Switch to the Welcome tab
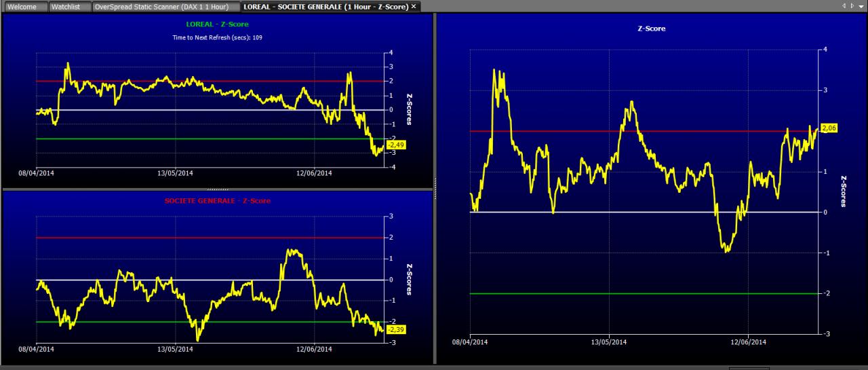Image resolution: width=868 pixels, height=370 pixels. (22, 6)
